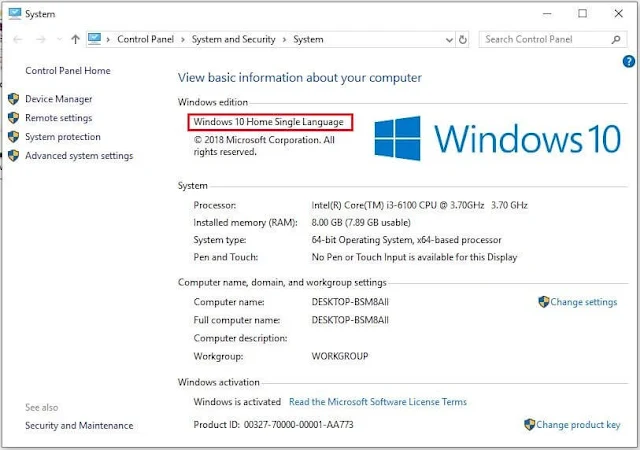Viewport: 640px width, 450px height.
Task: Select Windows is activated text
Action: point(237,402)
